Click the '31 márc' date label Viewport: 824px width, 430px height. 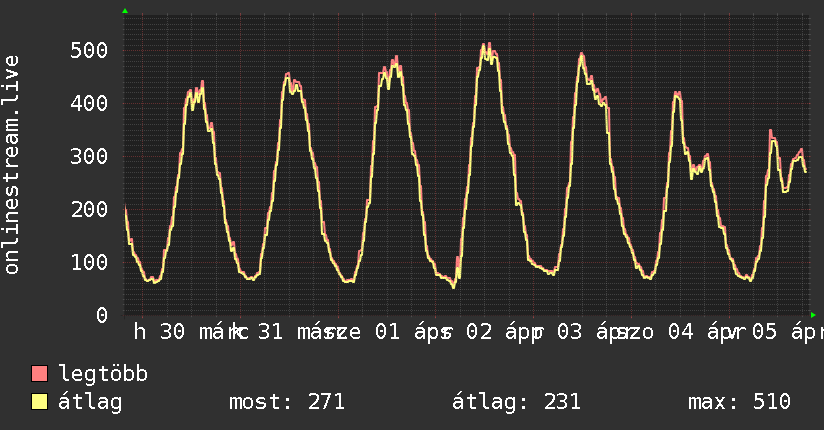click(289, 332)
